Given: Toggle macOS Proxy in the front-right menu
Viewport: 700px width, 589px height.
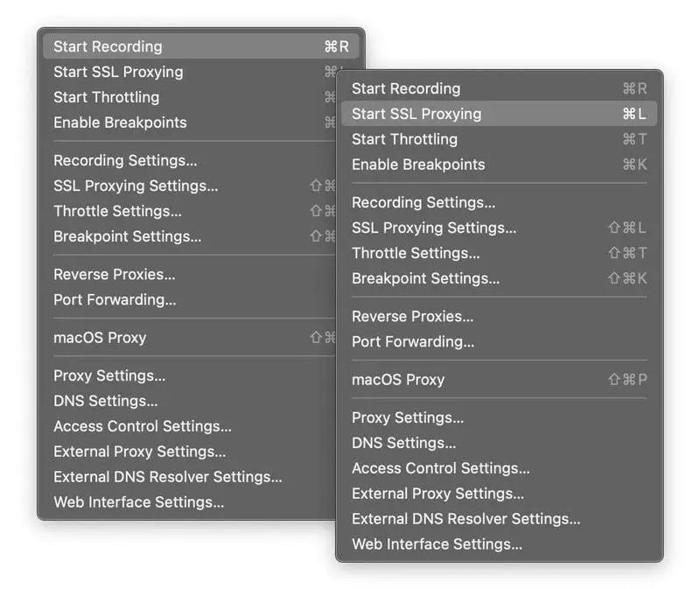Looking at the screenshot, I should [398, 380].
